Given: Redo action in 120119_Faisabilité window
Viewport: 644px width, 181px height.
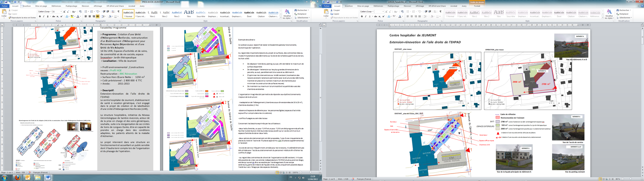Looking at the screenshot, I should (x=337, y=2).
